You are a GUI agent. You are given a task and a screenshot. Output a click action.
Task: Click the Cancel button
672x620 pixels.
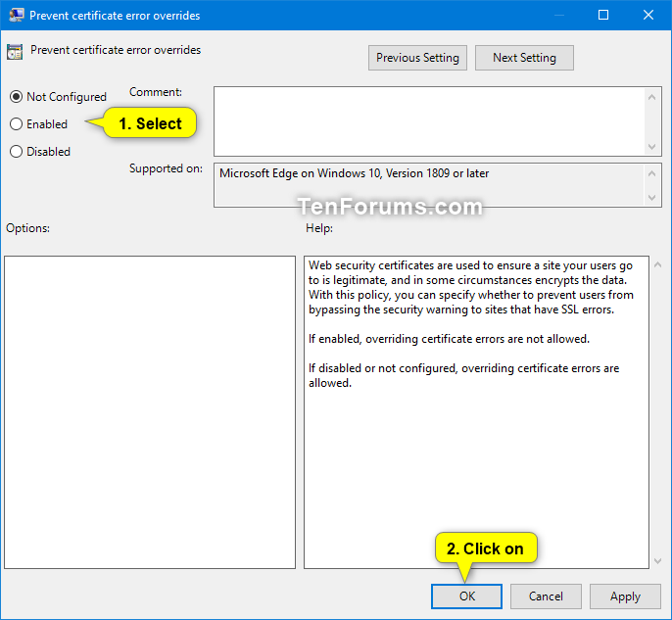pos(546,596)
